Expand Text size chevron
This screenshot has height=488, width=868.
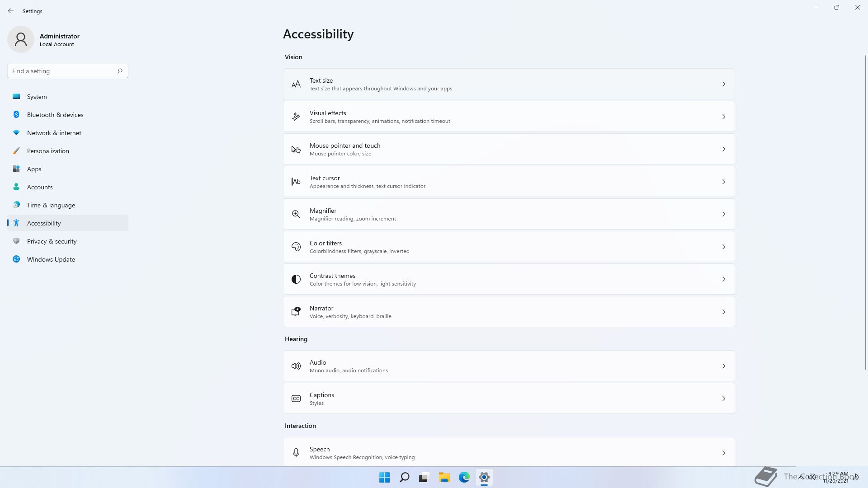tap(724, 84)
